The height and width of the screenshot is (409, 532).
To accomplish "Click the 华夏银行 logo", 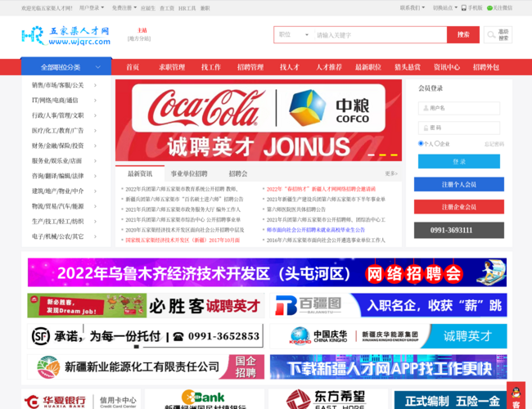I will pos(56,402).
